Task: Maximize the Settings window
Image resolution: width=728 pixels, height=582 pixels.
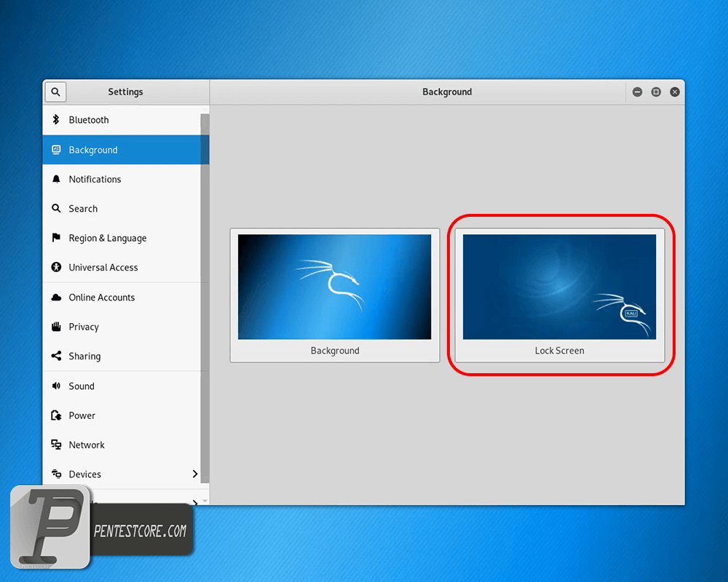Action: pyautogui.click(x=656, y=92)
